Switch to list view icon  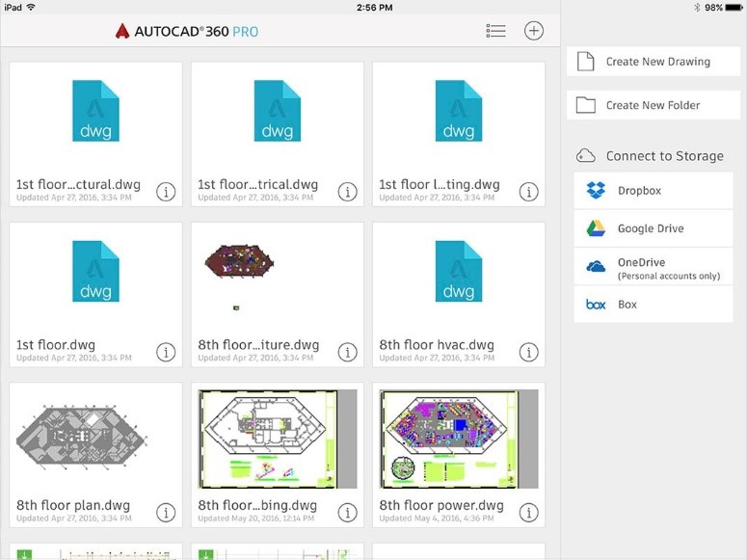(495, 31)
